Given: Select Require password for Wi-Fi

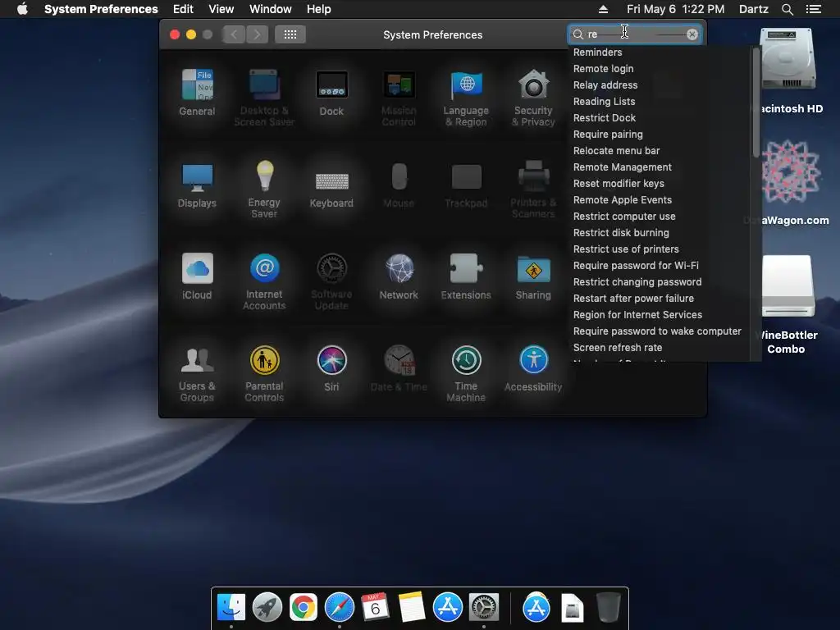Looking at the screenshot, I should tap(636, 266).
